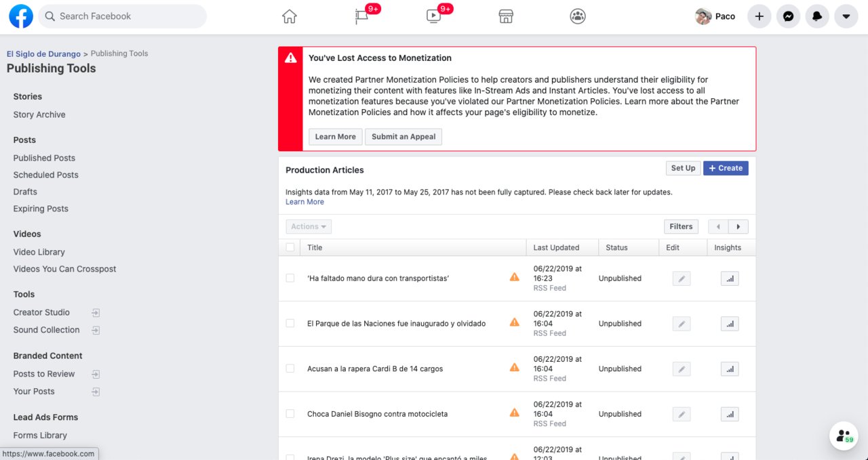Open the Marketplace storefront icon

coord(506,16)
